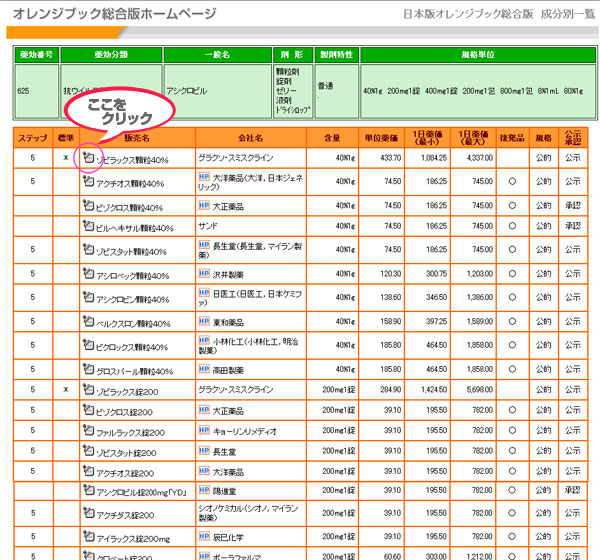
Task: Click unit price 433.70
Action: [x=391, y=158]
